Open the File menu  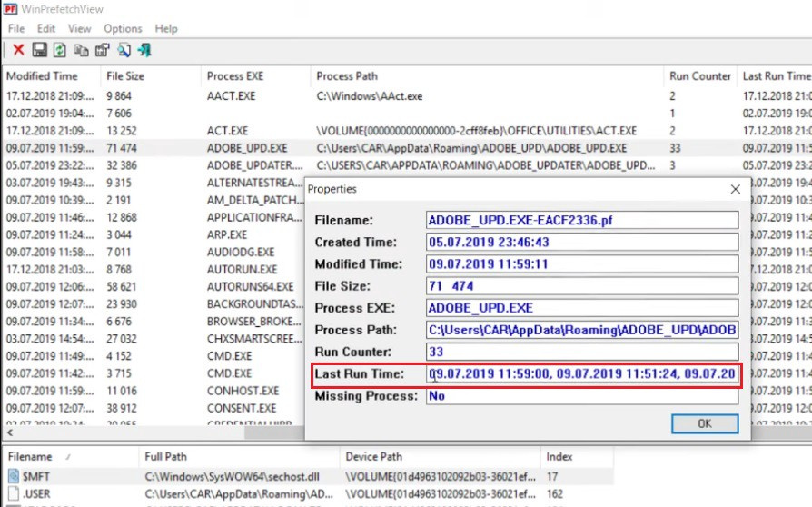[16, 29]
